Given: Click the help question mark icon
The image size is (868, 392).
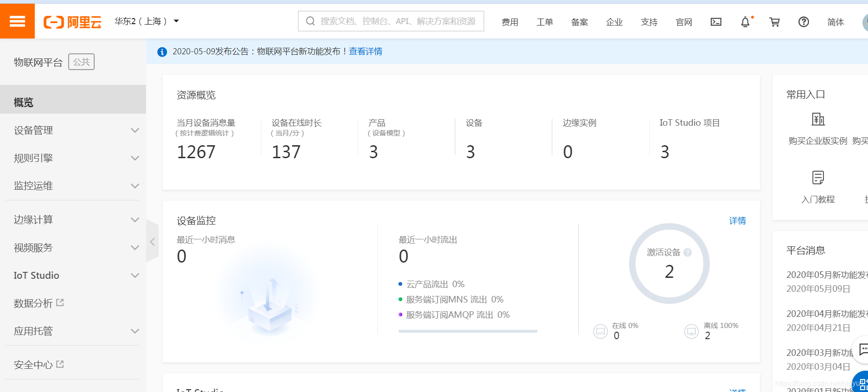Looking at the screenshot, I should [x=804, y=22].
